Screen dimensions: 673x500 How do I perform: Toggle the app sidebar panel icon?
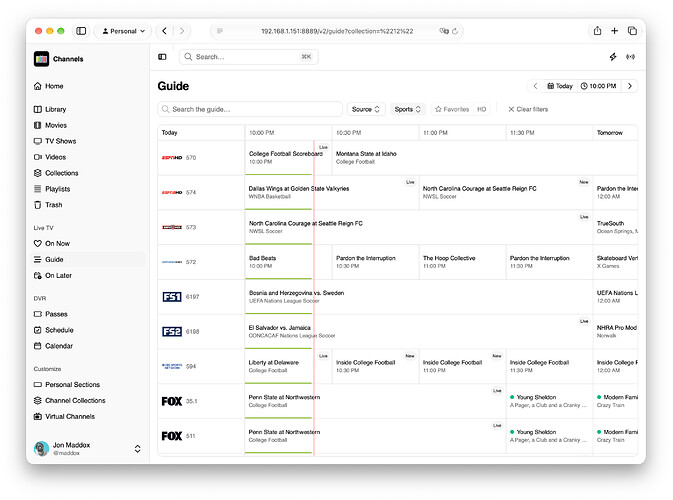click(x=162, y=57)
